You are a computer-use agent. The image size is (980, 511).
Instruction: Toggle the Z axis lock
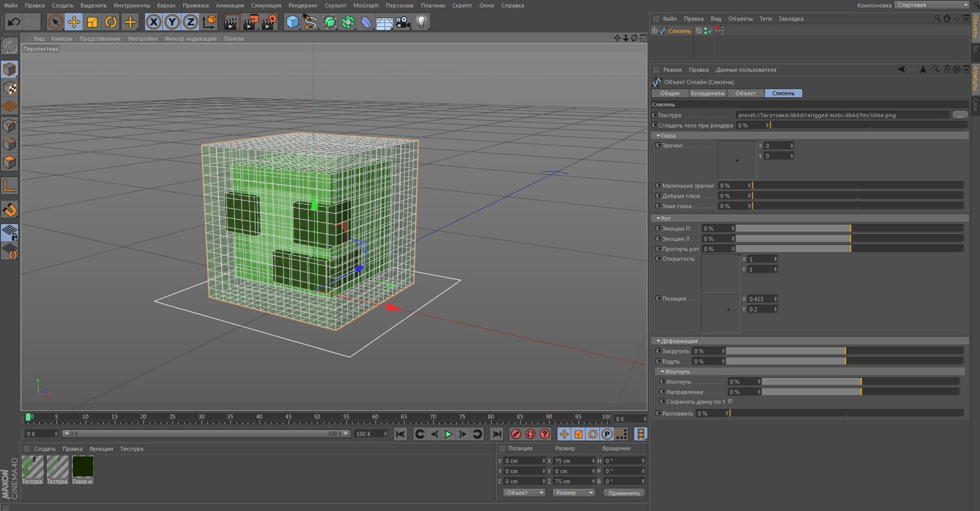(190, 22)
